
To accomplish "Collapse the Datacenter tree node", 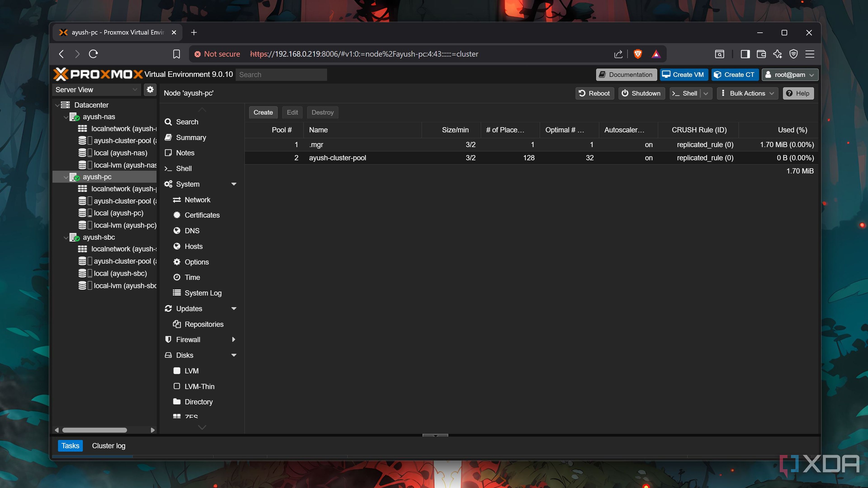I will (x=57, y=105).
